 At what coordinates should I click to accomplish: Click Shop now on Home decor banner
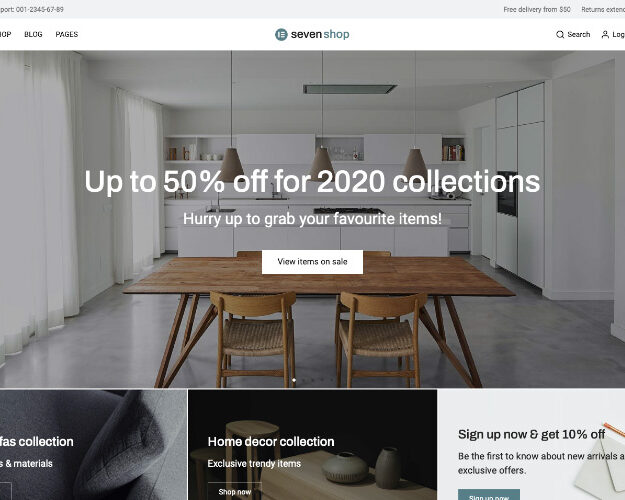point(234,492)
